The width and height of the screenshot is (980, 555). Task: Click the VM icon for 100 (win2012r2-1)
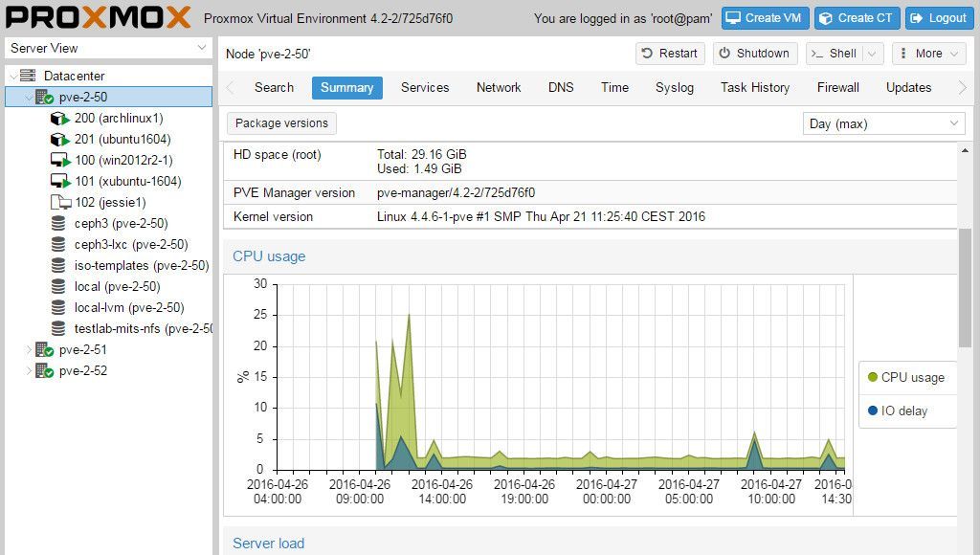click(57, 161)
